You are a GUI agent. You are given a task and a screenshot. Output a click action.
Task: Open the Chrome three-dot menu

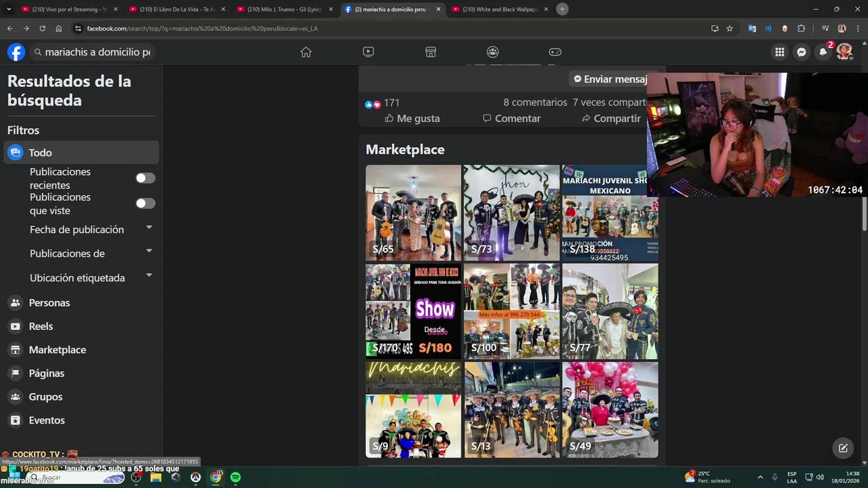tap(857, 28)
